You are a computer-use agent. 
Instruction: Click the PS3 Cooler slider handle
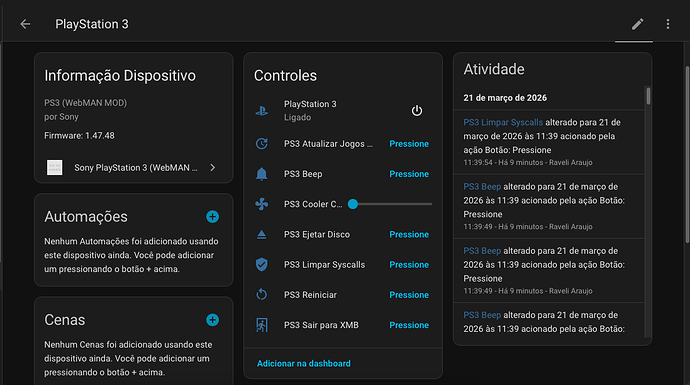[353, 204]
